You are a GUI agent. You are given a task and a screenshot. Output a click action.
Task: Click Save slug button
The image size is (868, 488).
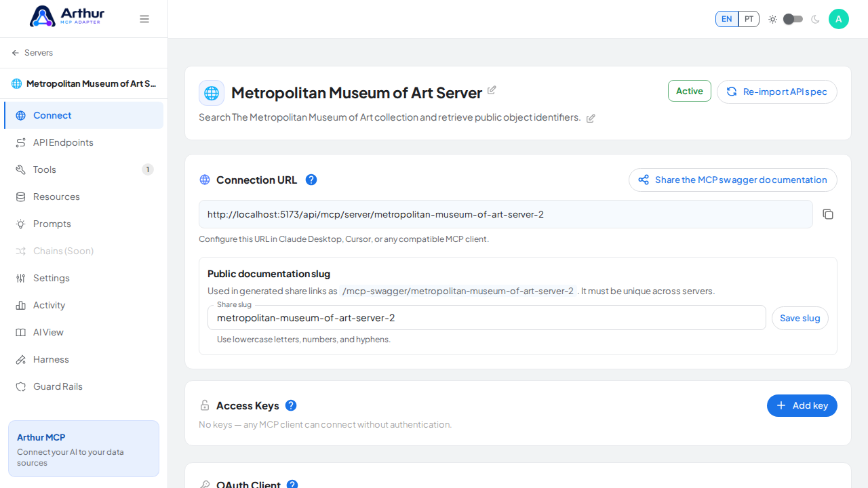coord(800,318)
